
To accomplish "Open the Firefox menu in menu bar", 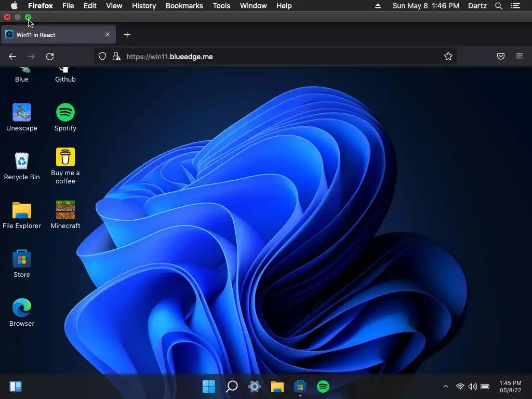I will (41, 6).
